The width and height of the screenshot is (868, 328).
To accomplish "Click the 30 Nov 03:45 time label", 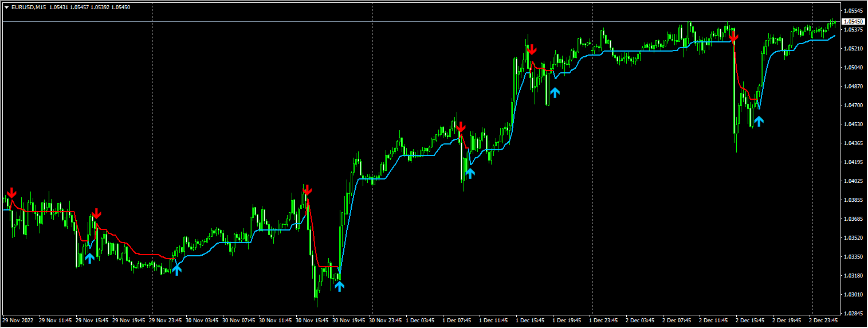I will coord(202,321).
